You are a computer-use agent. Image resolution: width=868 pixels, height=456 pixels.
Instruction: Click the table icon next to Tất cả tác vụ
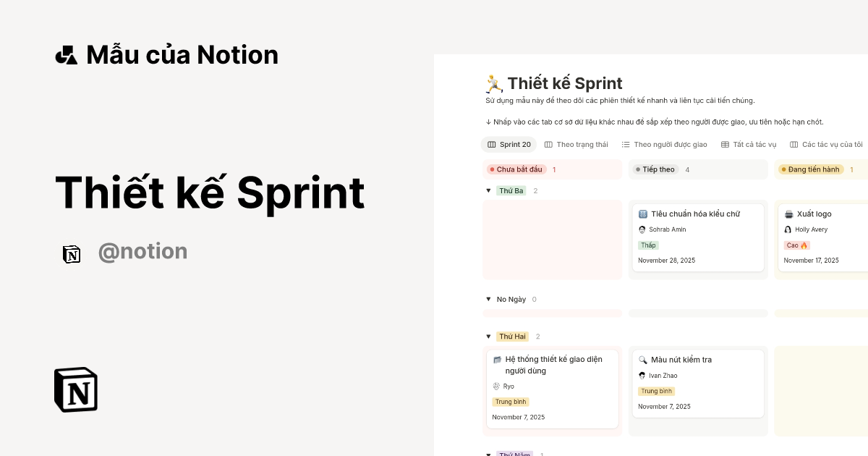(724, 144)
